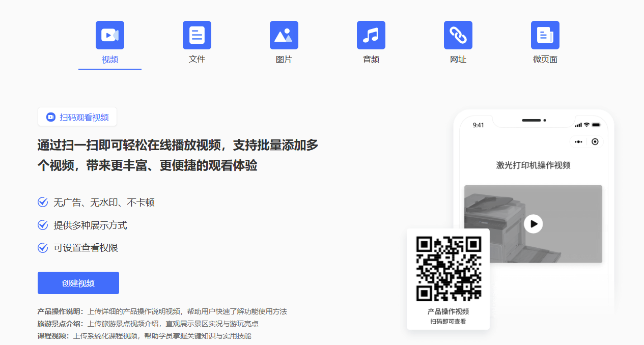This screenshot has width=644, height=345.
Task: Click the 扫码即可查看 caption
Action: (448, 322)
